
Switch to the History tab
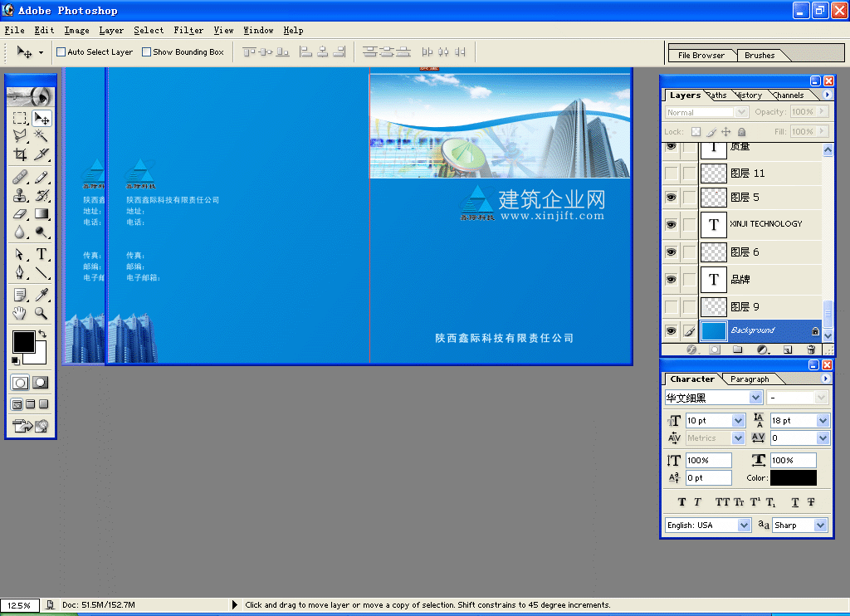749,95
